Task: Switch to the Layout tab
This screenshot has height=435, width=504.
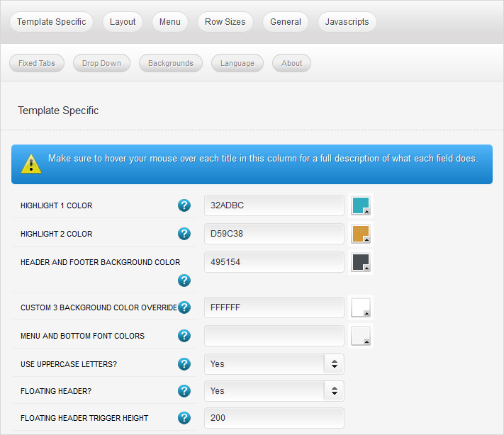Action: (123, 22)
